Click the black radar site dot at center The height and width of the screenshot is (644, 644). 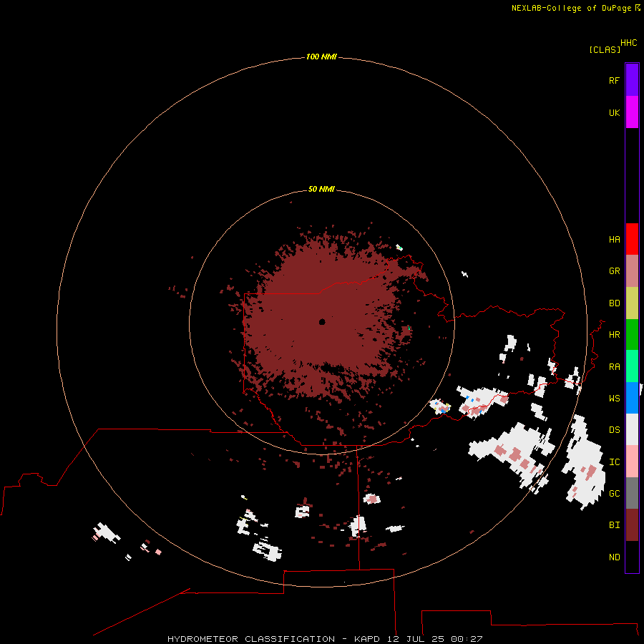[322, 322]
